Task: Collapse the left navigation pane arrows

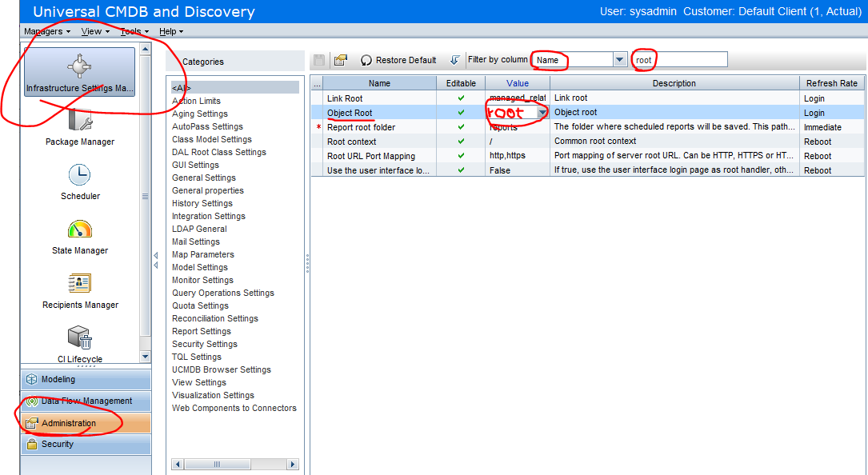Action: pos(155,260)
